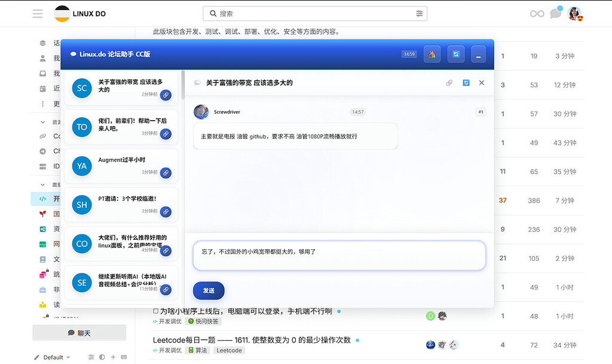Copy link icon next to topic title
Screen dimensions: 612x364
tap(449, 82)
